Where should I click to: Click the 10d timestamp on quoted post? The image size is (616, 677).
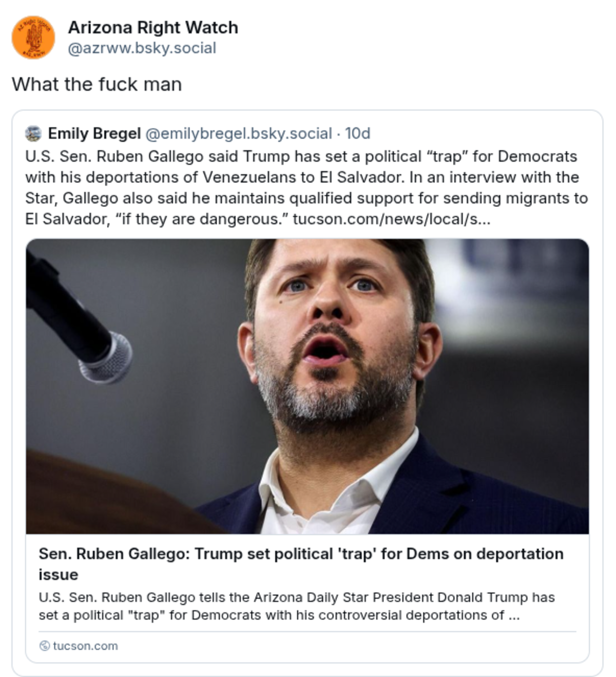[x=358, y=134]
